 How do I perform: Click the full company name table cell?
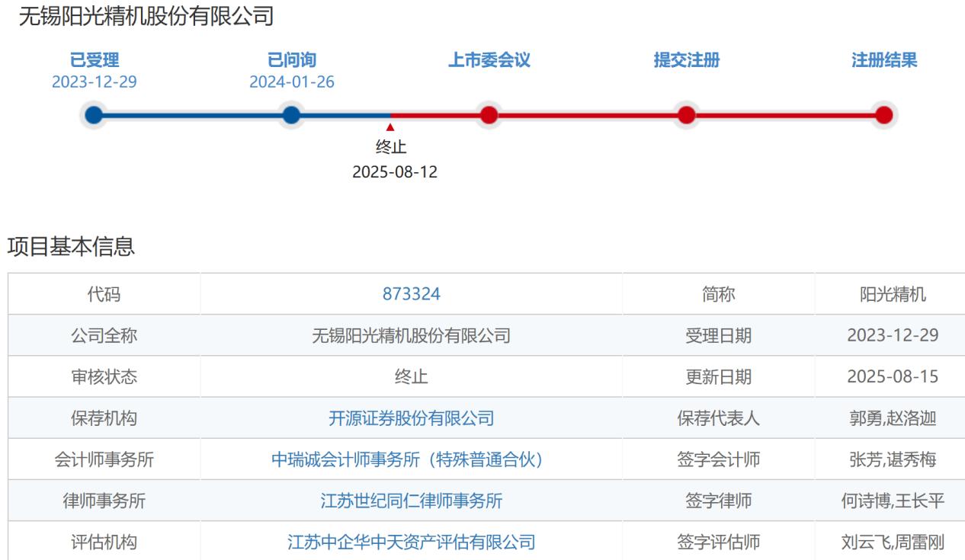coord(412,335)
